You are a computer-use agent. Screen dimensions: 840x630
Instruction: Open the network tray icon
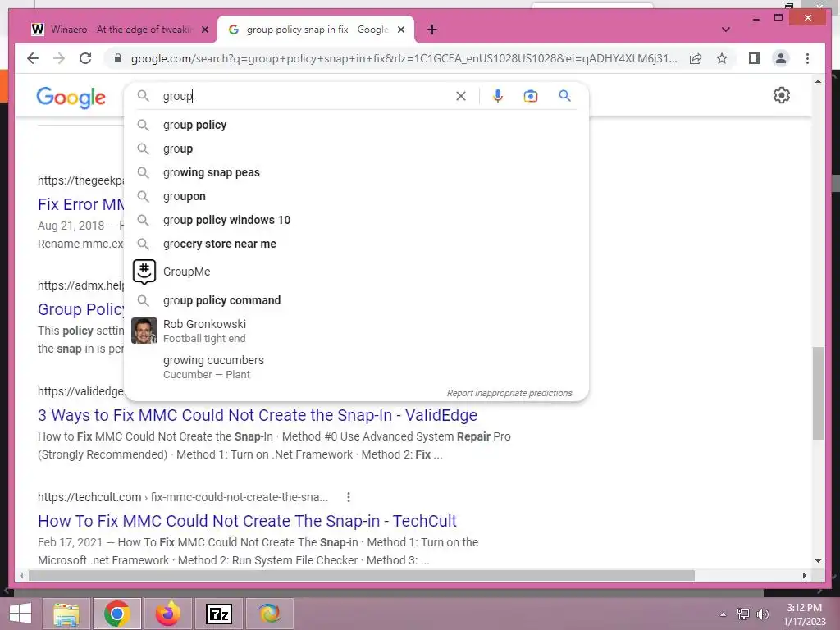(x=743, y=614)
